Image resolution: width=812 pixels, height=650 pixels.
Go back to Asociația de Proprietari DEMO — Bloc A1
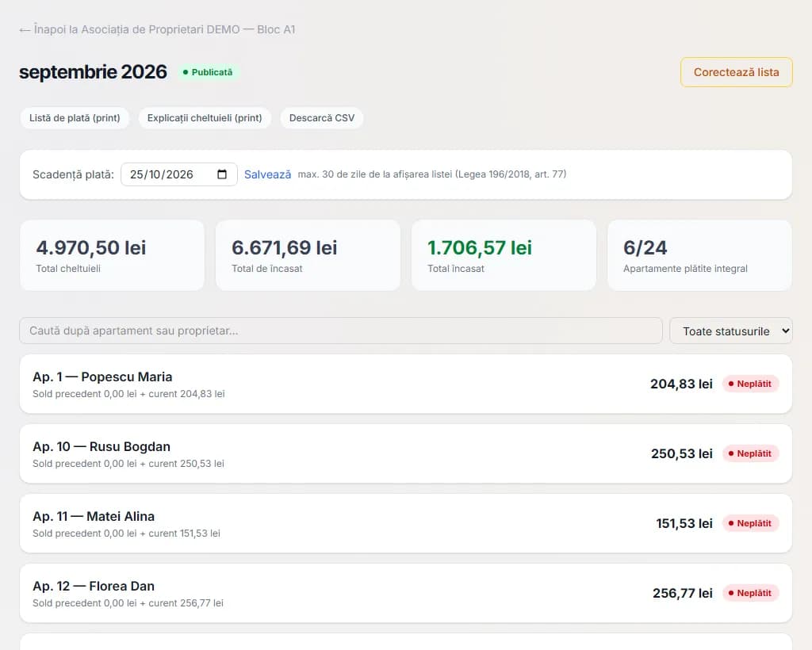tap(157, 29)
